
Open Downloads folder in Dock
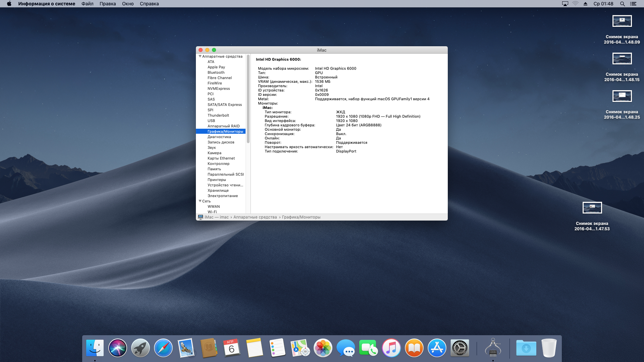526,348
